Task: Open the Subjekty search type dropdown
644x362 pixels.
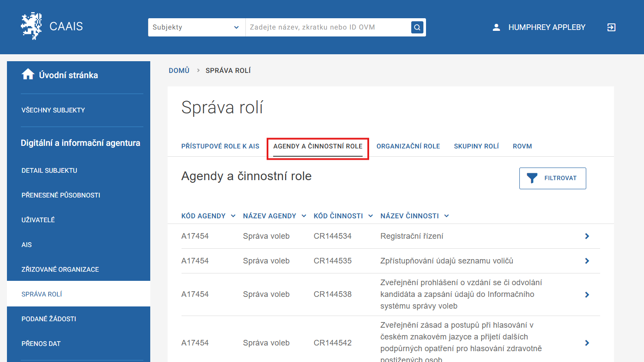Action: 196,27
